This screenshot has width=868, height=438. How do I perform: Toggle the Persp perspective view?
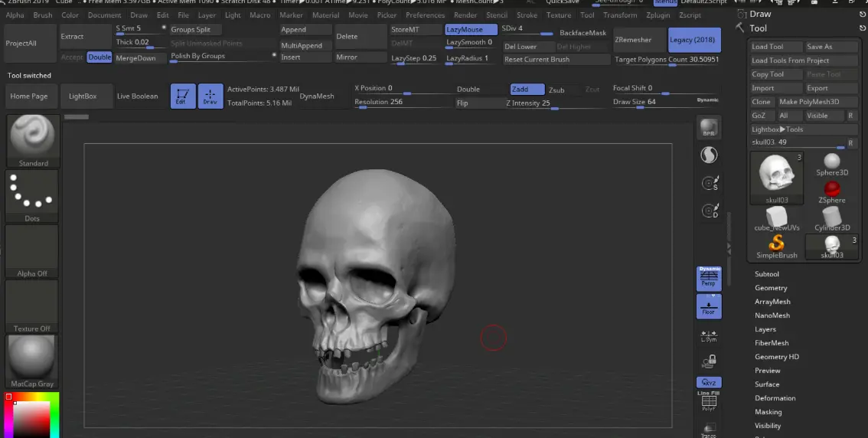pyautogui.click(x=709, y=278)
